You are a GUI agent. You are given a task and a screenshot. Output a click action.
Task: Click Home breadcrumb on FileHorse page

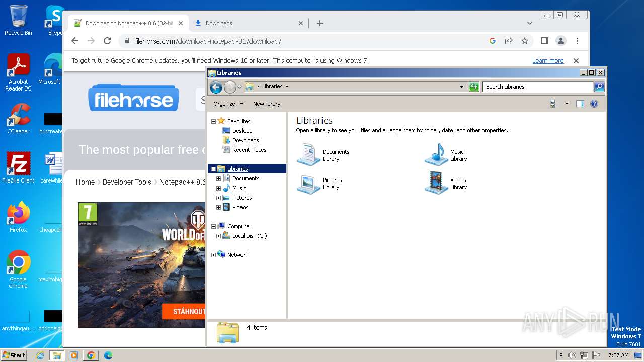tap(85, 182)
